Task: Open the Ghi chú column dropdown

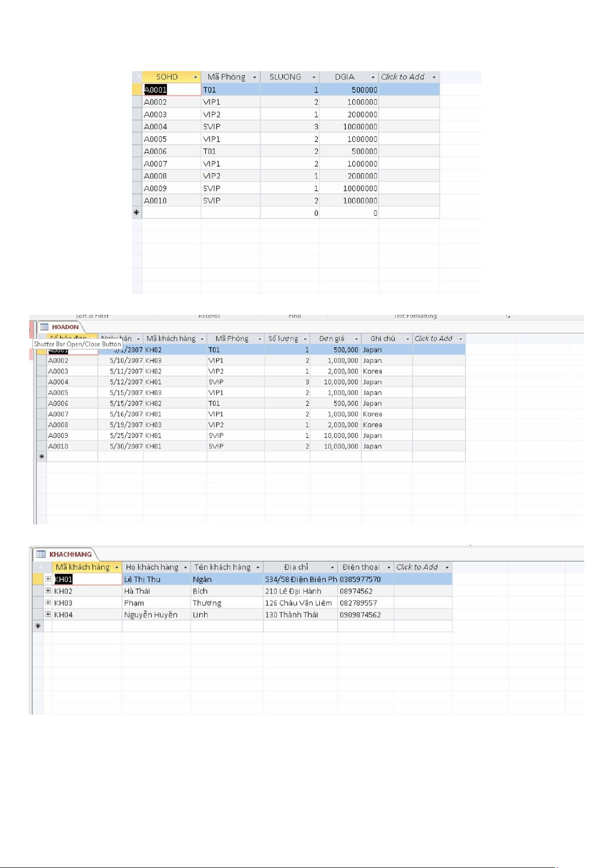Action: (407, 339)
